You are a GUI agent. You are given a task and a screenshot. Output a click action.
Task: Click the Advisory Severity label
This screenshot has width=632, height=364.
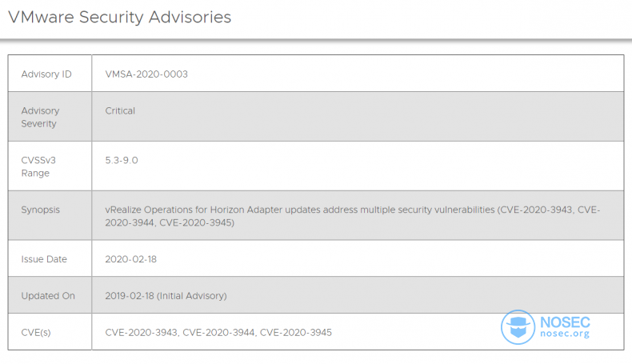(x=40, y=118)
